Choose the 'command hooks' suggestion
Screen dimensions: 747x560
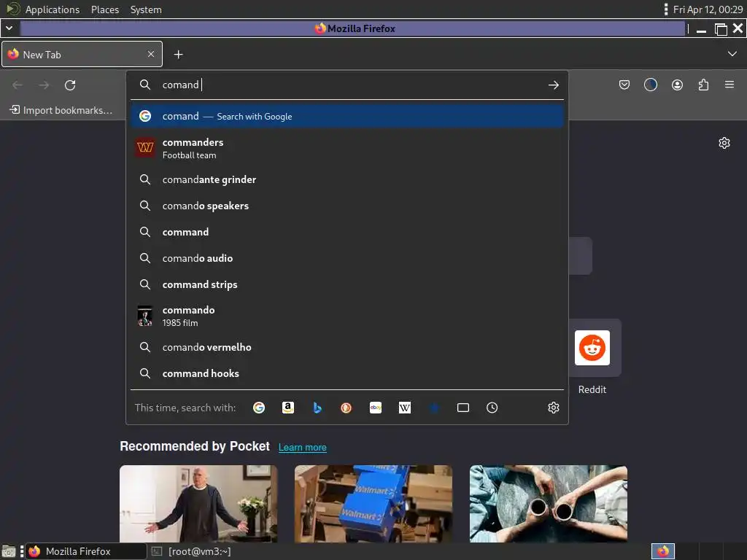coord(347,373)
